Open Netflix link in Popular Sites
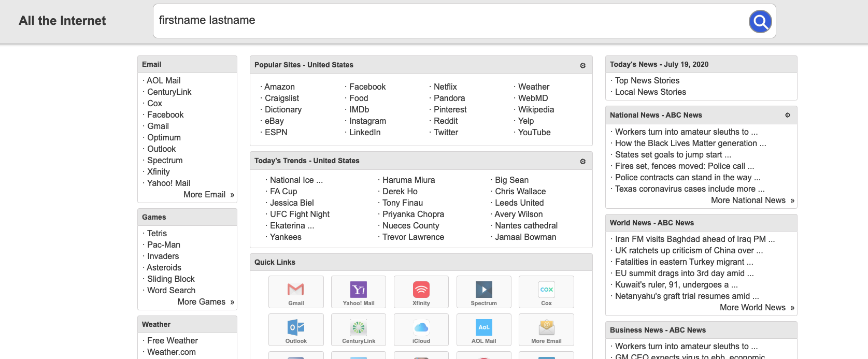Screen dimensions: 868x359 (445, 87)
